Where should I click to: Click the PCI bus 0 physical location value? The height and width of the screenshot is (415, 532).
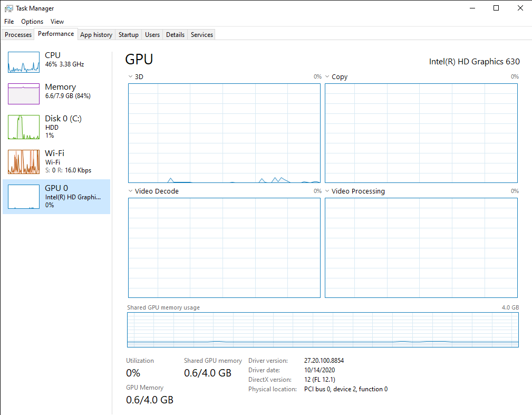click(346, 389)
